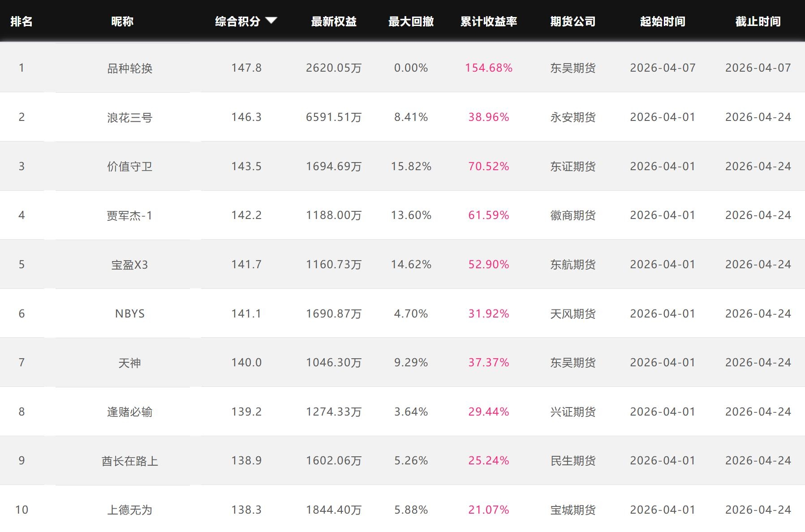805x532 pixels.
Task: Click the 期货公司 column header
Action: click(573, 21)
